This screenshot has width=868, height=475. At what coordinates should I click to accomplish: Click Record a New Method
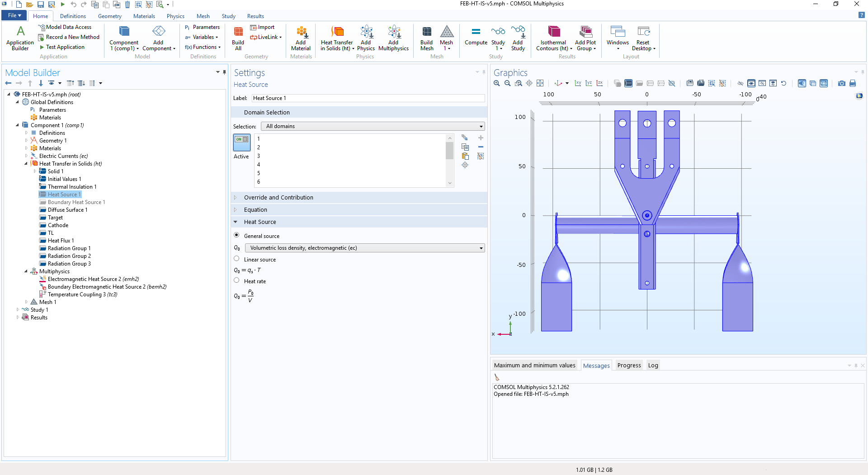click(69, 37)
